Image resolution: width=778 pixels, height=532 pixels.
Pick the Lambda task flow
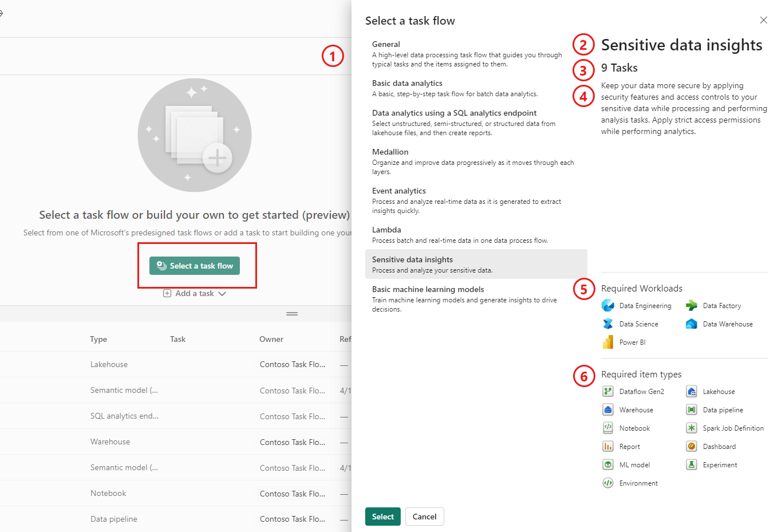tap(476, 235)
